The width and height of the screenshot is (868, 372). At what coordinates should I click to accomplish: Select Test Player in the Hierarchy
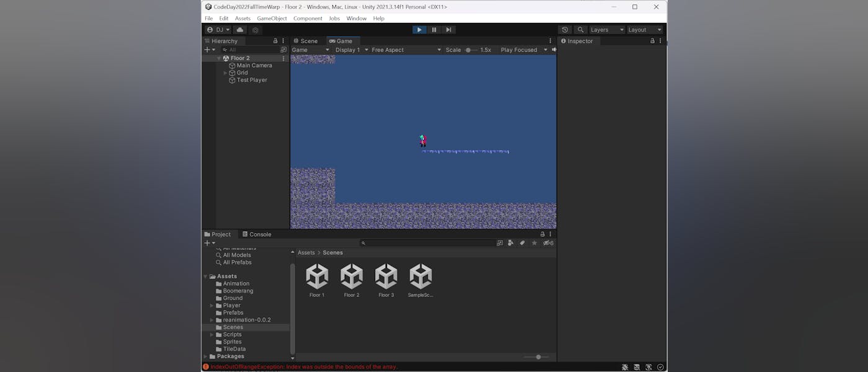point(251,80)
